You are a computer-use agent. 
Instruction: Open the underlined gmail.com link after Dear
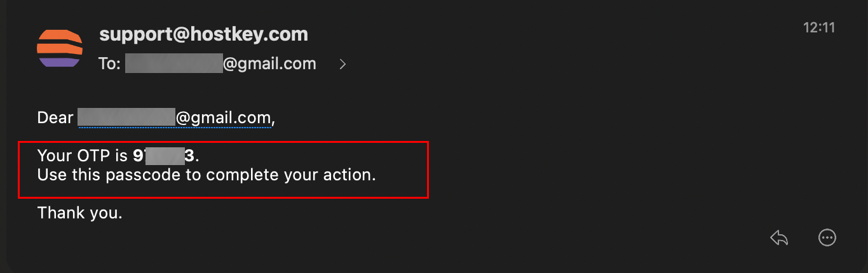[x=175, y=118]
